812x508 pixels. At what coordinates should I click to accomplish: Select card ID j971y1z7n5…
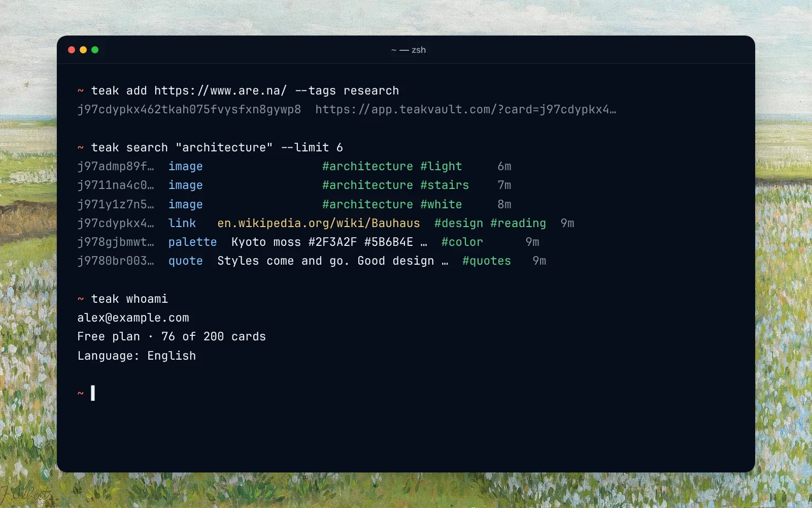(x=116, y=204)
